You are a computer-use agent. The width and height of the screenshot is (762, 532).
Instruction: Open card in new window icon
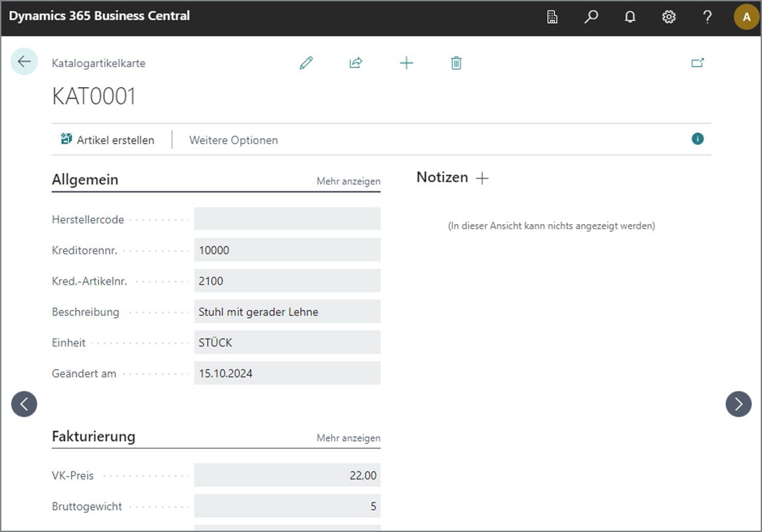pos(698,63)
